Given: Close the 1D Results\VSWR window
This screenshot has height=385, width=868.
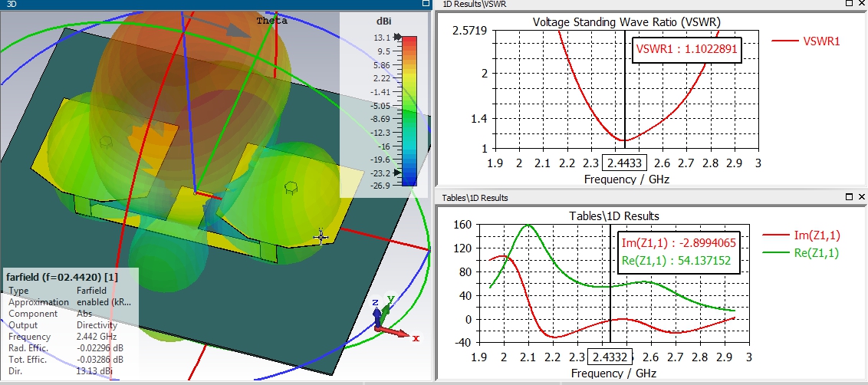Looking at the screenshot, I should 861,3.
